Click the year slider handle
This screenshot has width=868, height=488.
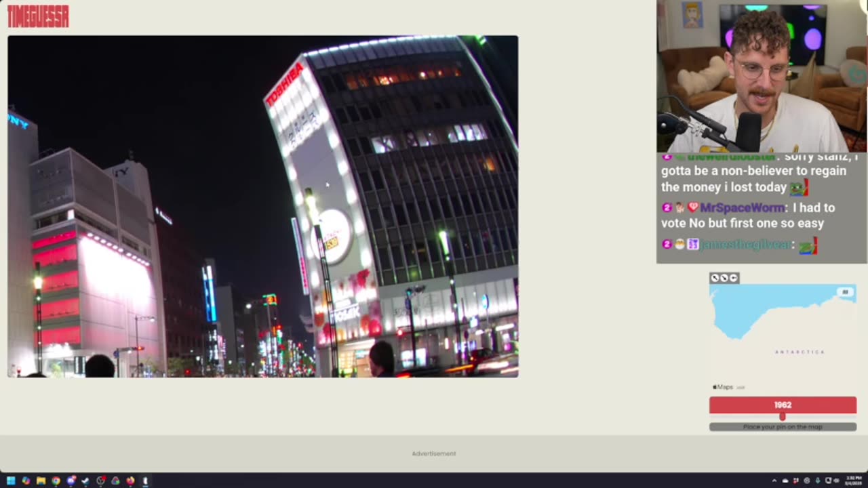(783, 416)
